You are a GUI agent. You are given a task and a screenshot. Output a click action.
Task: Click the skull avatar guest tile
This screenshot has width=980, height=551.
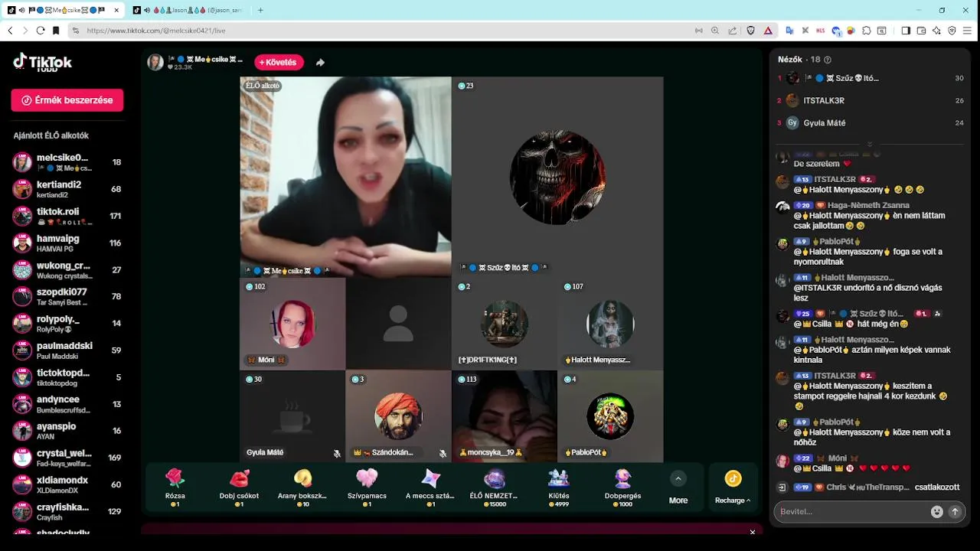[x=557, y=177]
